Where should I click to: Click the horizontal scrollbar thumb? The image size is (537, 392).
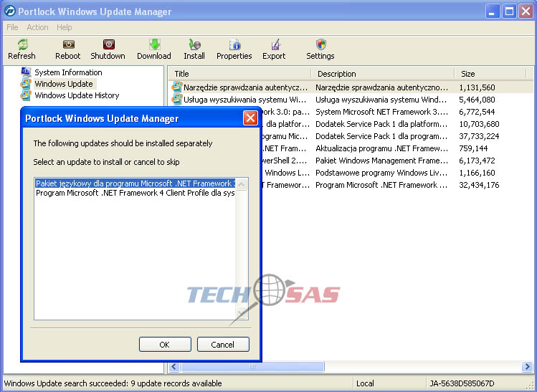pyautogui.click(x=252, y=367)
